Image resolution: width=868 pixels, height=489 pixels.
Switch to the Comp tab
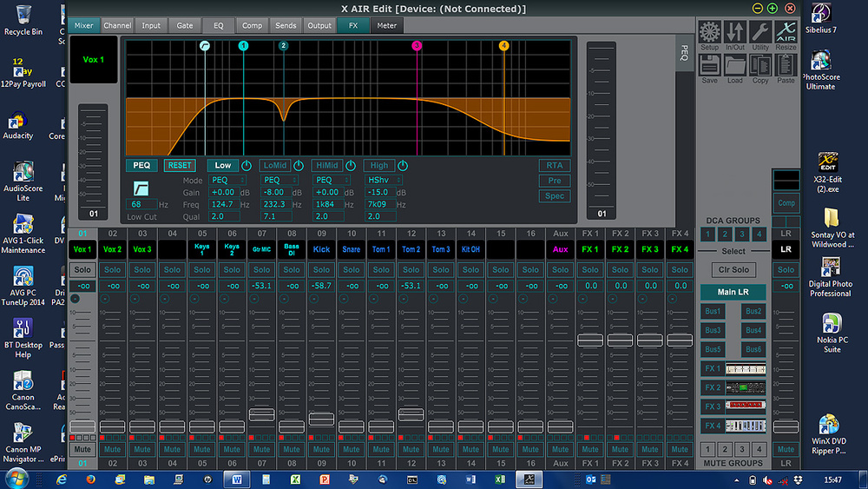pos(252,26)
